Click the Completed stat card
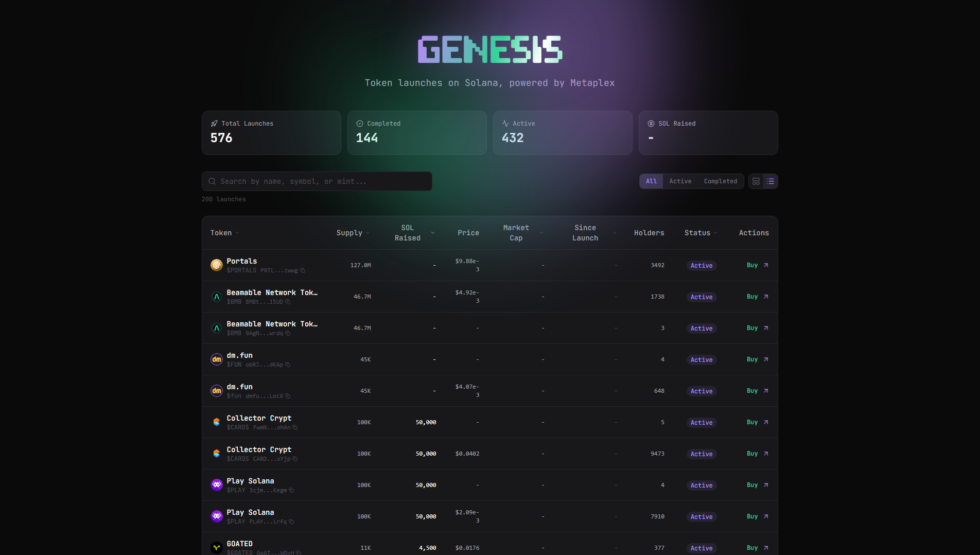Image resolution: width=980 pixels, height=555 pixels. pos(417,133)
